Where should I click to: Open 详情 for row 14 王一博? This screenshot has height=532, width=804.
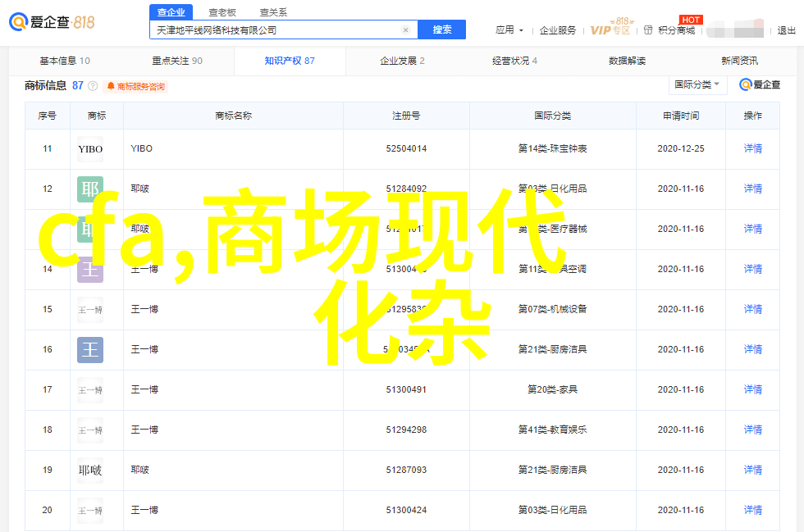(753, 269)
